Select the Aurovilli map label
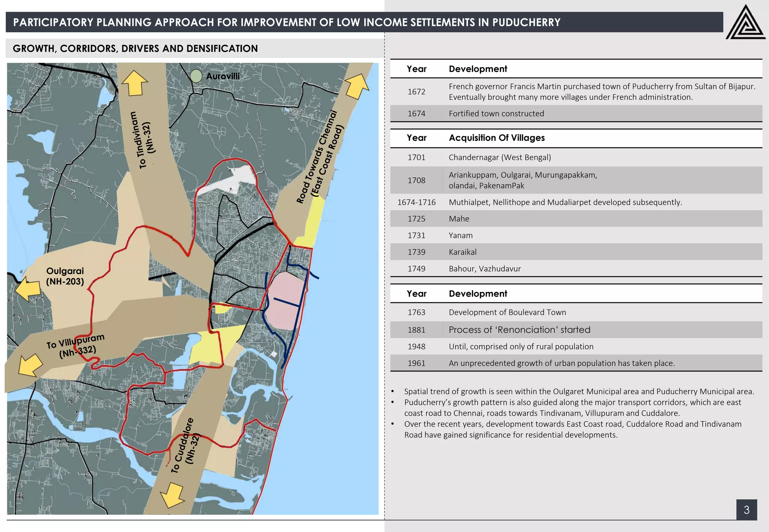This screenshot has height=532, width=769. point(223,76)
